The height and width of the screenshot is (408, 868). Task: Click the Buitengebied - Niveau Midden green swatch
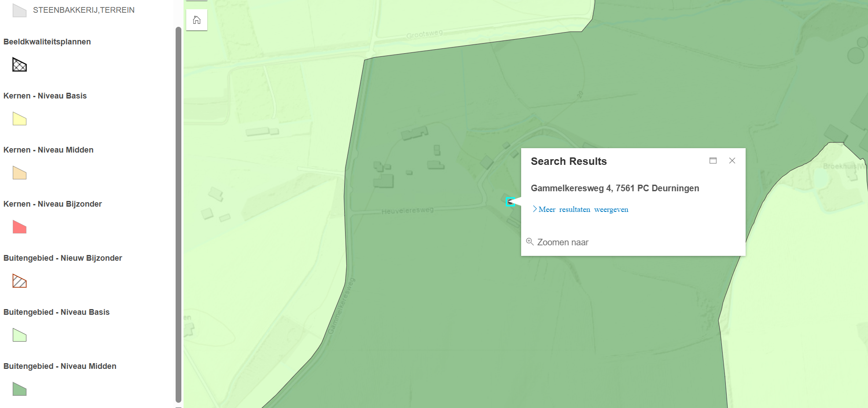(x=20, y=389)
